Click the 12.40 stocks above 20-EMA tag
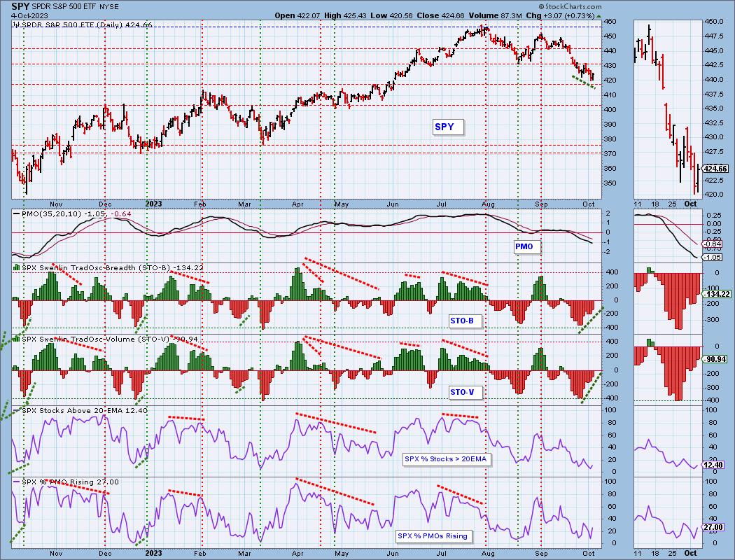This screenshot has height=560, width=735. pyautogui.click(x=715, y=465)
